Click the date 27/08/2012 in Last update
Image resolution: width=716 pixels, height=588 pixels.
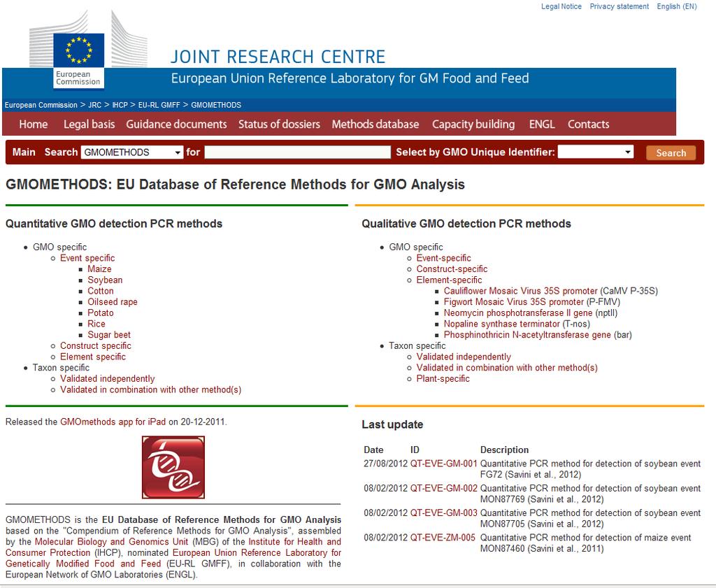(x=385, y=464)
